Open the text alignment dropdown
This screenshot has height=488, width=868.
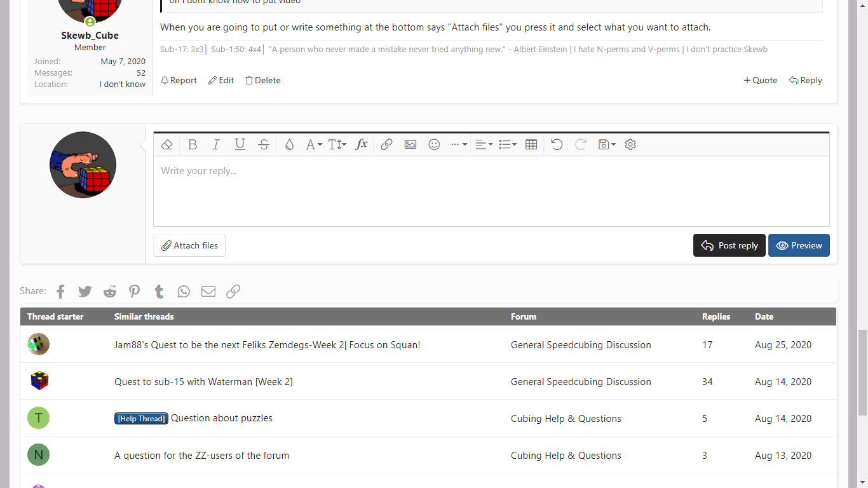(x=484, y=144)
